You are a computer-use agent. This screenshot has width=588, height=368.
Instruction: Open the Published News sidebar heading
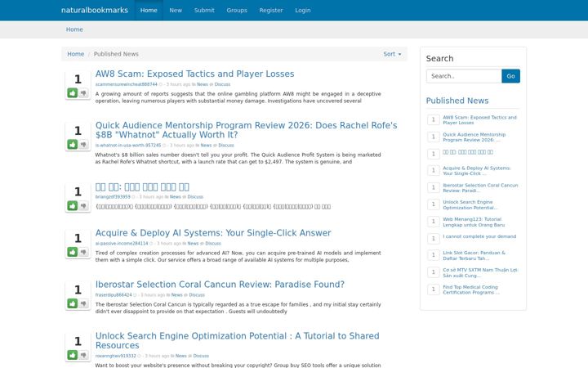457,101
